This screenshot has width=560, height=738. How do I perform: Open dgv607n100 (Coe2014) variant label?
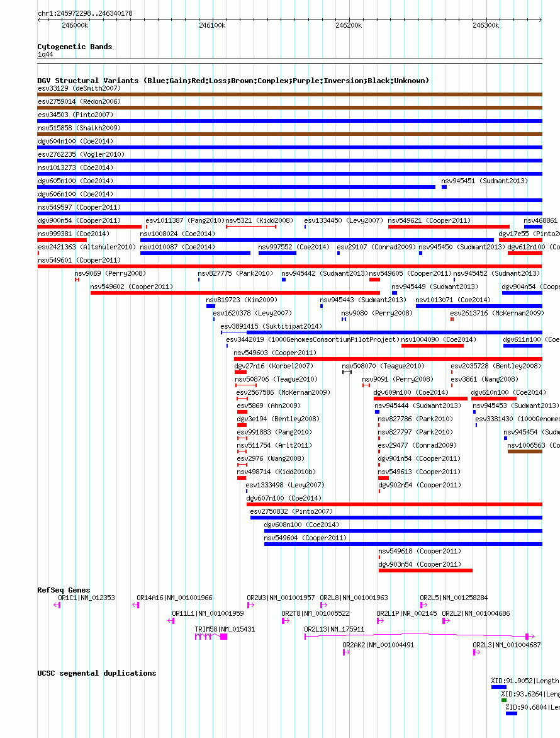click(x=284, y=497)
